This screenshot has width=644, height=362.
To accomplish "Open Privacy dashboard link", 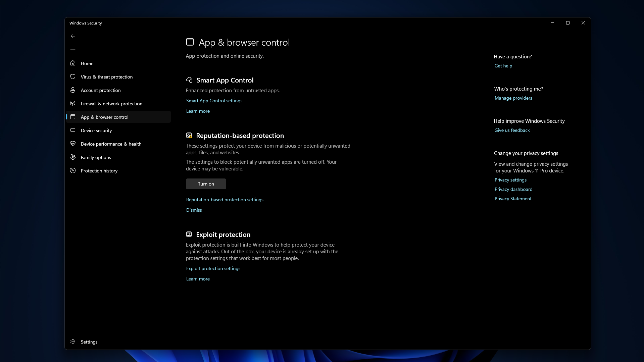I will click(x=513, y=189).
